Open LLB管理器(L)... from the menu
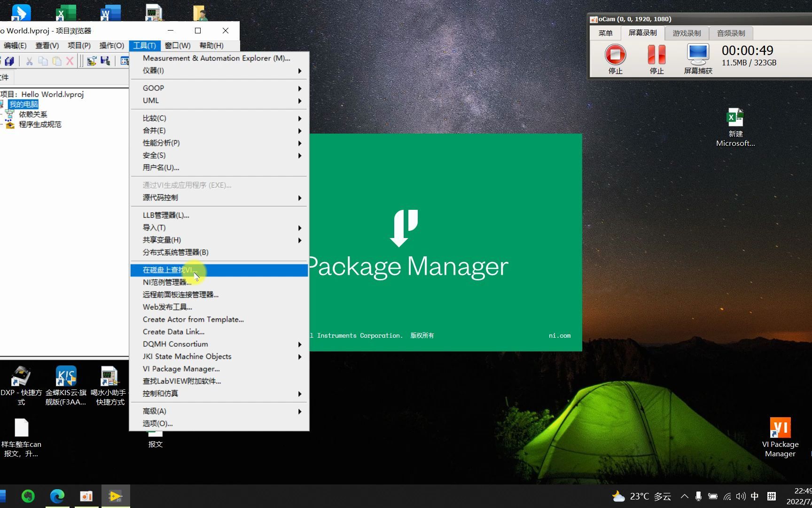The image size is (812, 508). click(x=219, y=215)
